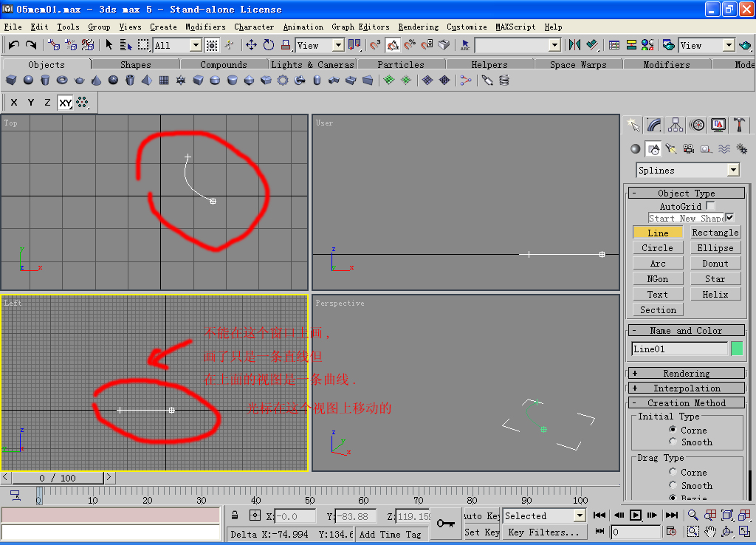Open the Modify command panel tab
756x545 pixels.
(x=654, y=125)
